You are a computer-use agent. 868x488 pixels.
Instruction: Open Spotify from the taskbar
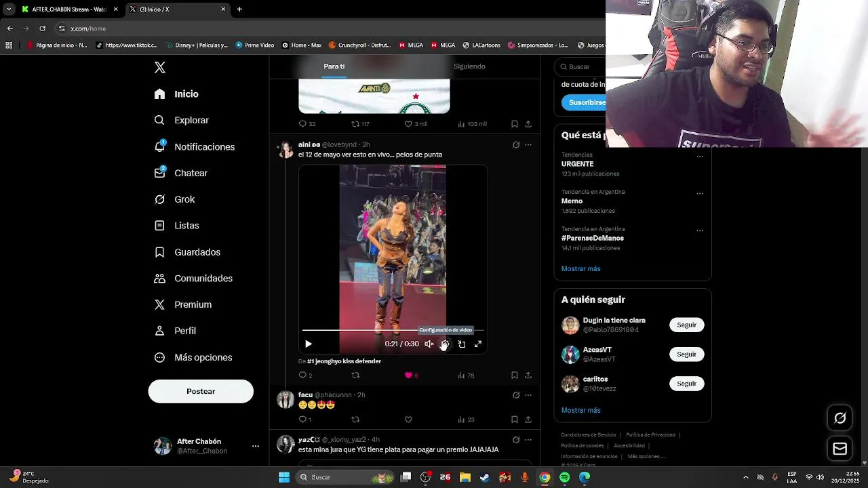coord(565,477)
